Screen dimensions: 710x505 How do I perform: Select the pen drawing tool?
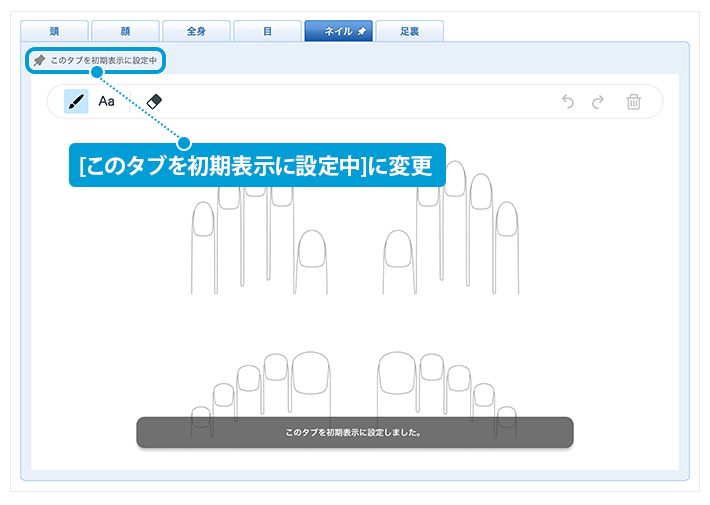[76, 101]
